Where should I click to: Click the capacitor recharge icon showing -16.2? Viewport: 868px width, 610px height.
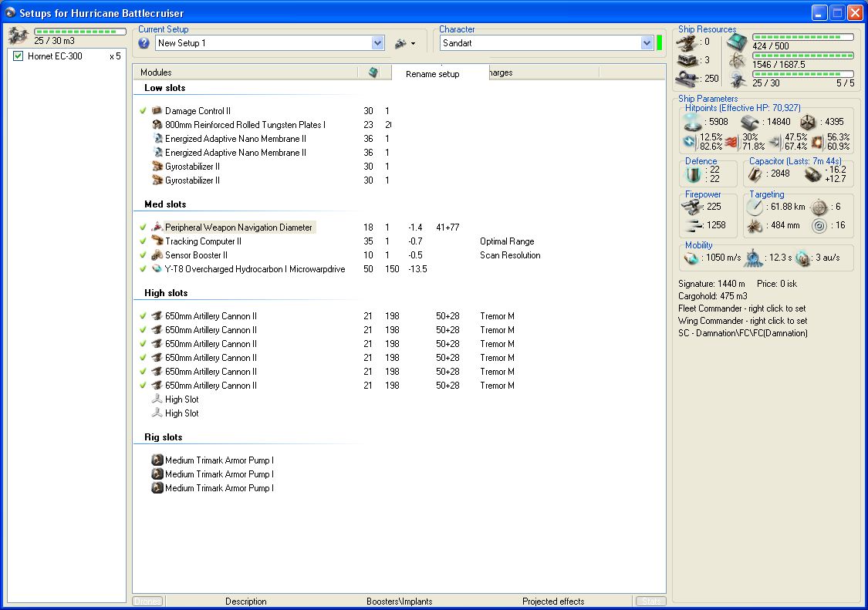click(812, 174)
